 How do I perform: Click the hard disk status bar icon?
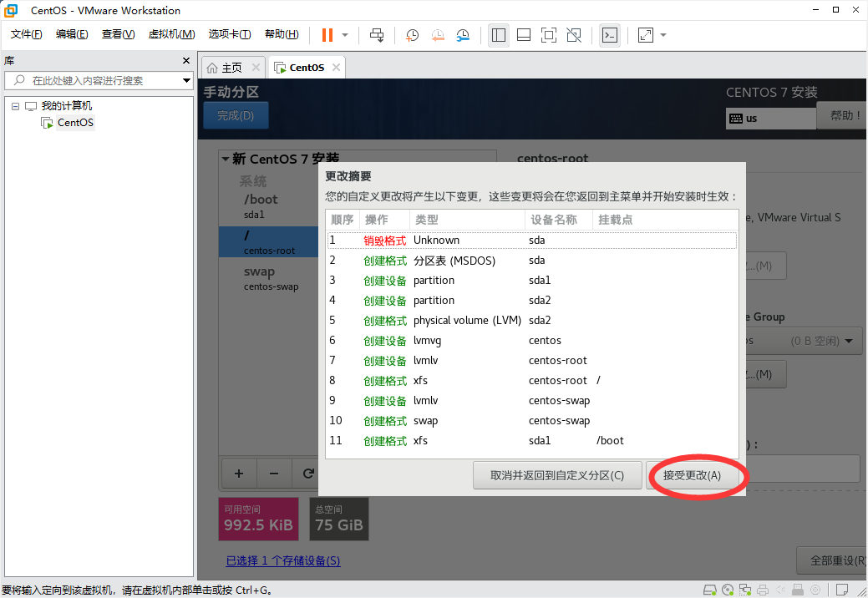(x=709, y=590)
